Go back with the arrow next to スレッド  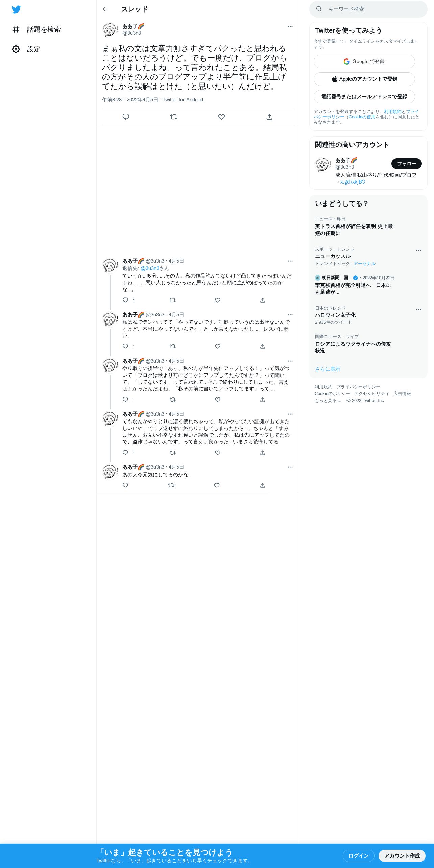(105, 9)
